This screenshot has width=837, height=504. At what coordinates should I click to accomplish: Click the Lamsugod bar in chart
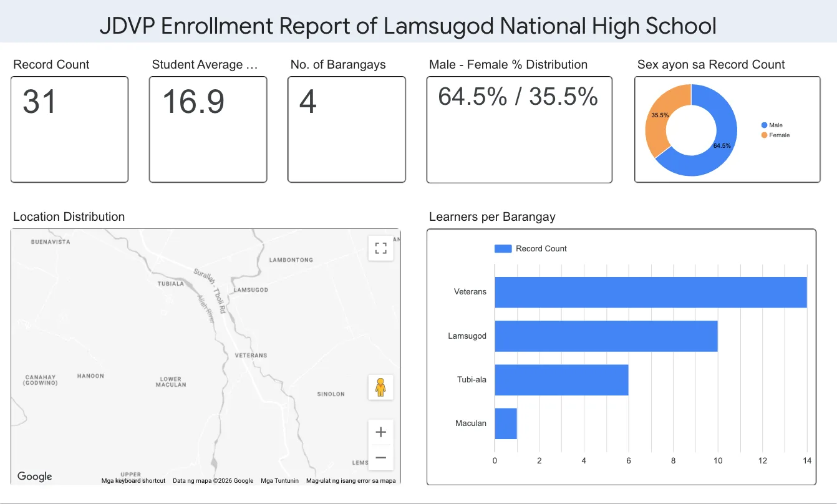coord(606,336)
